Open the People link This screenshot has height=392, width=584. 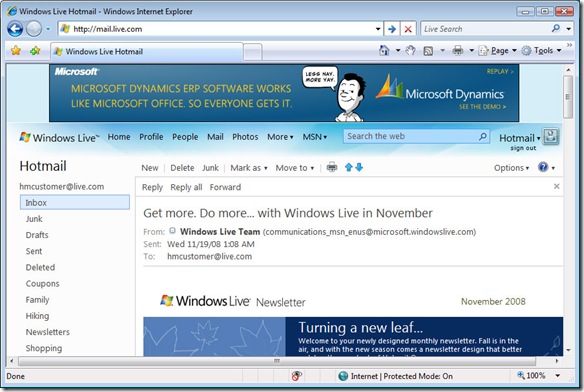pyautogui.click(x=185, y=137)
